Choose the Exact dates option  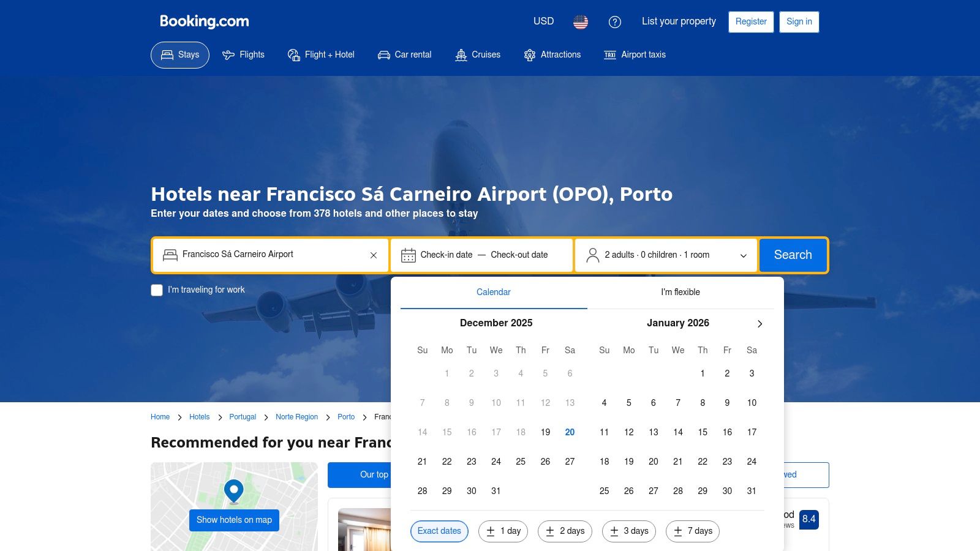tap(439, 531)
